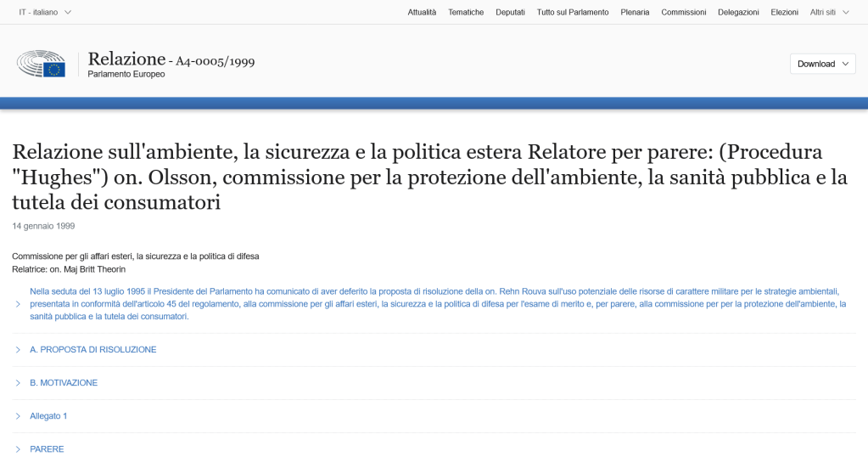Go to the Delegazioni page
868x468 pixels.
tap(738, 12)
